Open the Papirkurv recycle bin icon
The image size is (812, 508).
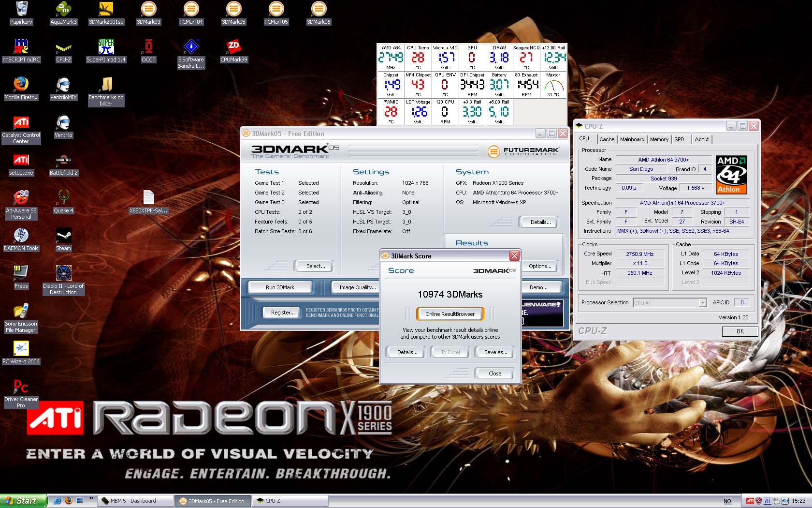[21, 13]
